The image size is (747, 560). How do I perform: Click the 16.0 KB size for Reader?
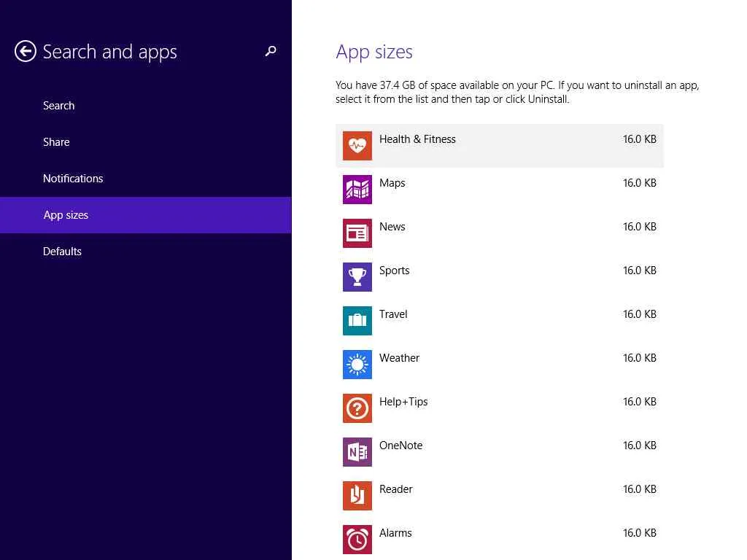pyautogui.click(x=639, y=489)
